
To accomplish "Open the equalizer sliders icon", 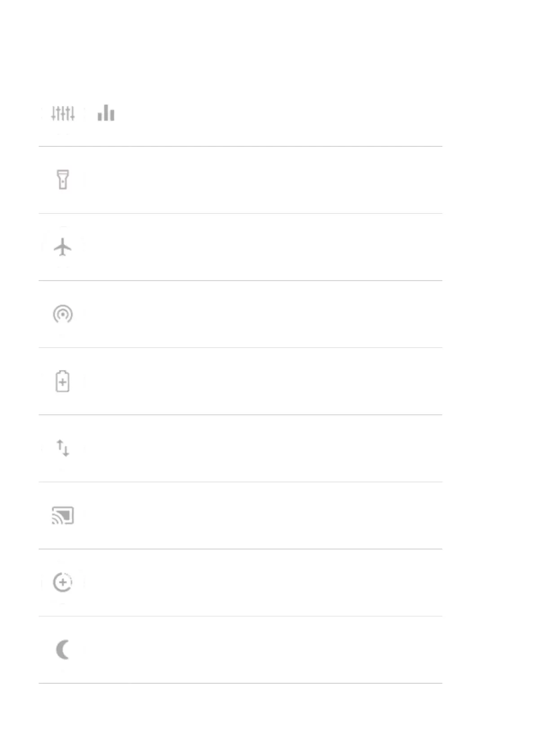I will coord(63,113).
